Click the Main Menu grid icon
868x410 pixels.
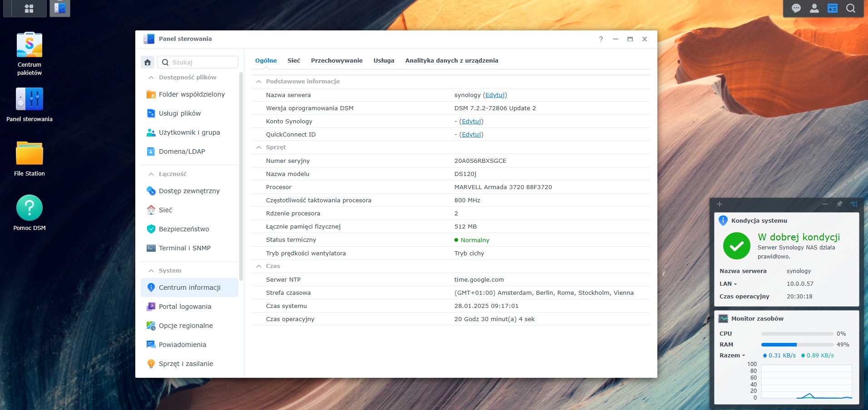(x=29, y=8)
